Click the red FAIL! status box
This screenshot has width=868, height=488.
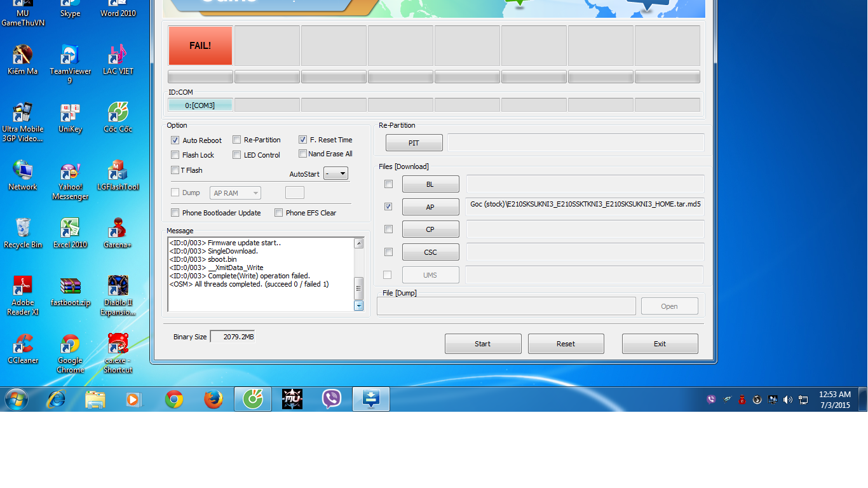click(x=200, y=46)
